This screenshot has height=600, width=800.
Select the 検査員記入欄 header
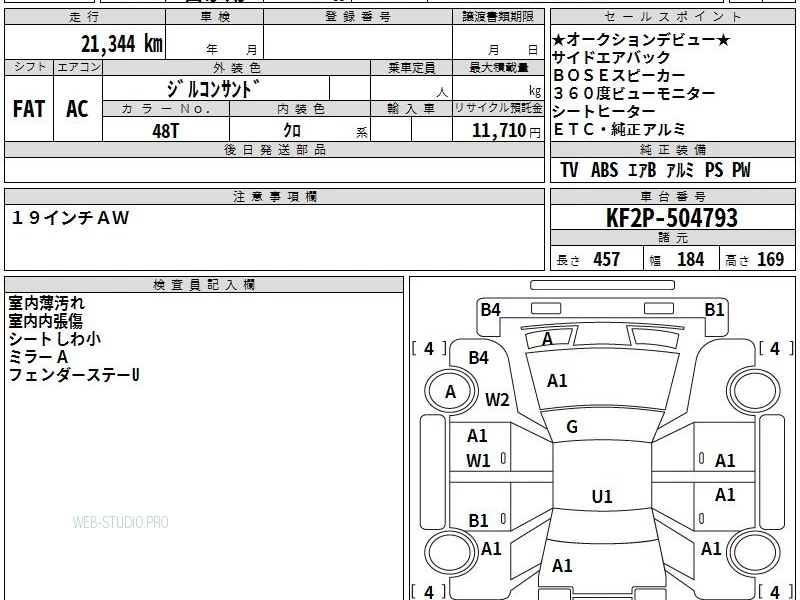pos(204,285)
